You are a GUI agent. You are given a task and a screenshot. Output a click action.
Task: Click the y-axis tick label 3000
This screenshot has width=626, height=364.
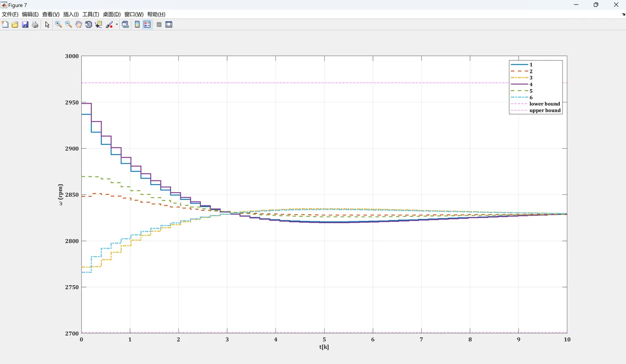[72, 56]
